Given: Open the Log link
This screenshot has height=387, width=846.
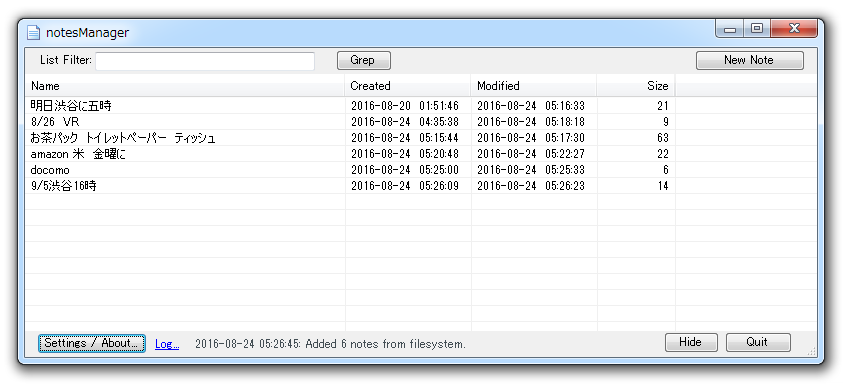Looking at the screenshot, I should pyautogui.click(x=167, y=344).
